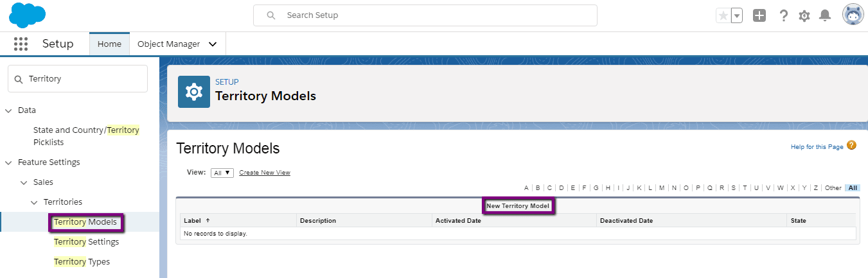Open the user avatar profile menu

(853, 15)
